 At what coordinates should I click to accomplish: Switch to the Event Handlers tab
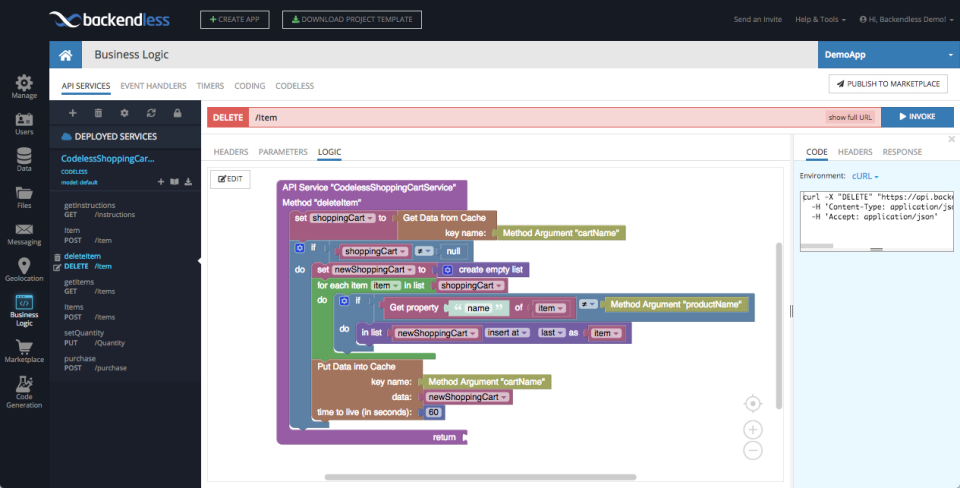coord(151,86)
